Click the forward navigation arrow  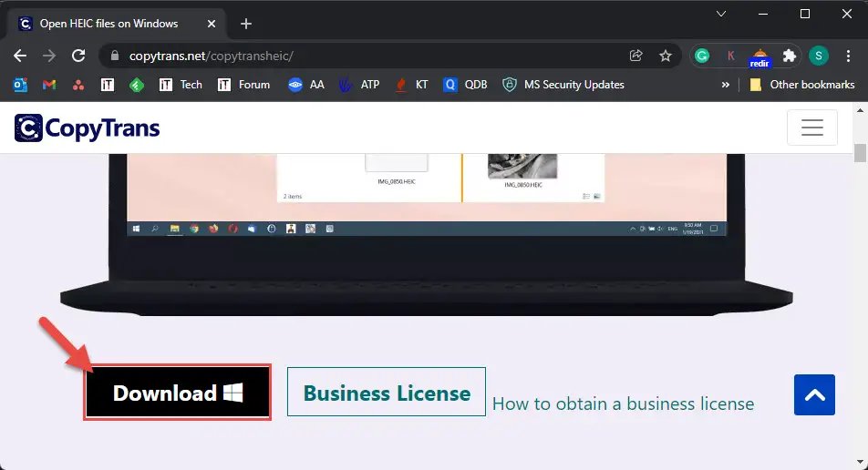coord(49,56)
